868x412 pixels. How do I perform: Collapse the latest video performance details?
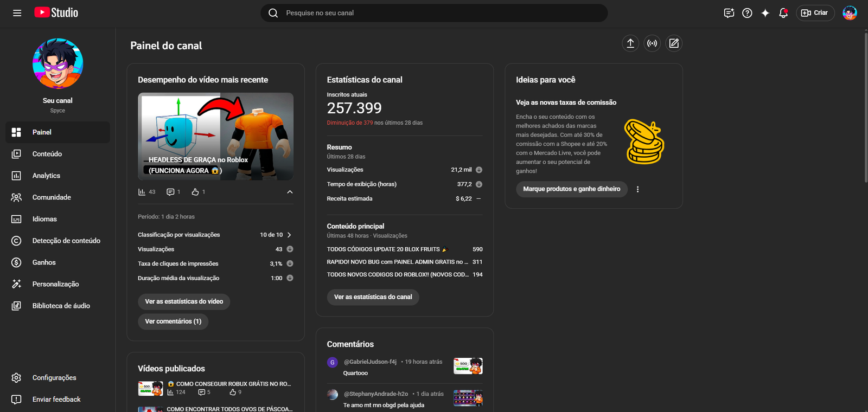click(x=290, y=192)
